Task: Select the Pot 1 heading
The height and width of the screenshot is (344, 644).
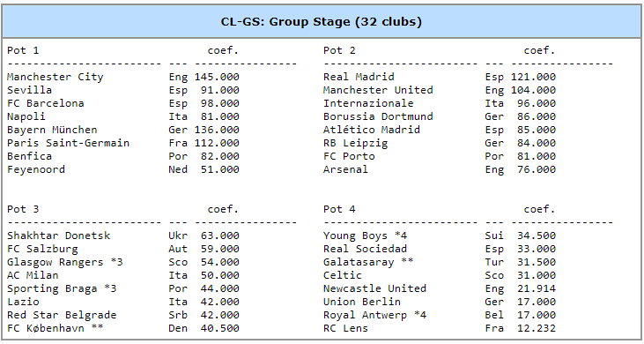Action: pos(23,50)
